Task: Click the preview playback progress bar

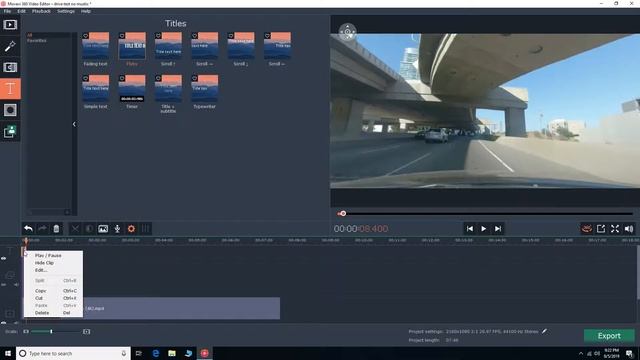Action: click(x=485, y=213)
